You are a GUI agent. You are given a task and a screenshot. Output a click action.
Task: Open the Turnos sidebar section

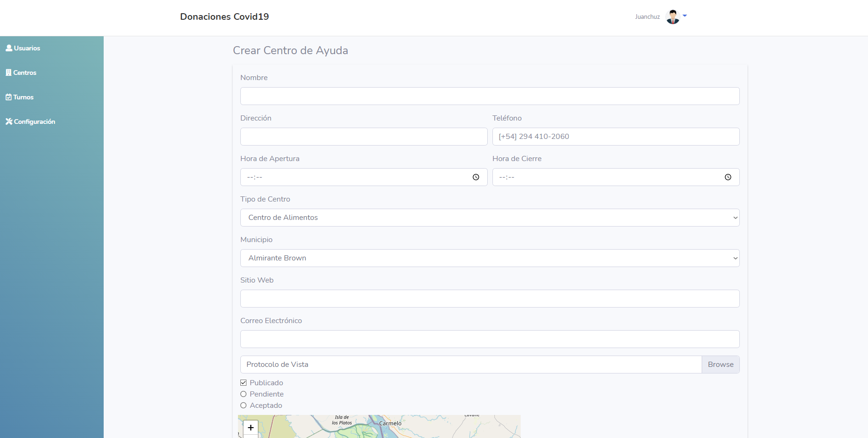pos(19,97)
